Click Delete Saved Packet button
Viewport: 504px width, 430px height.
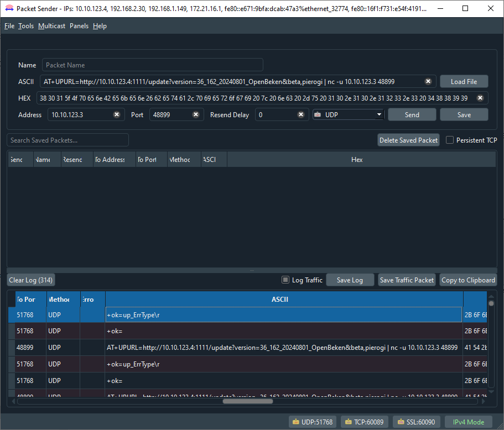[x=408, y=140]
